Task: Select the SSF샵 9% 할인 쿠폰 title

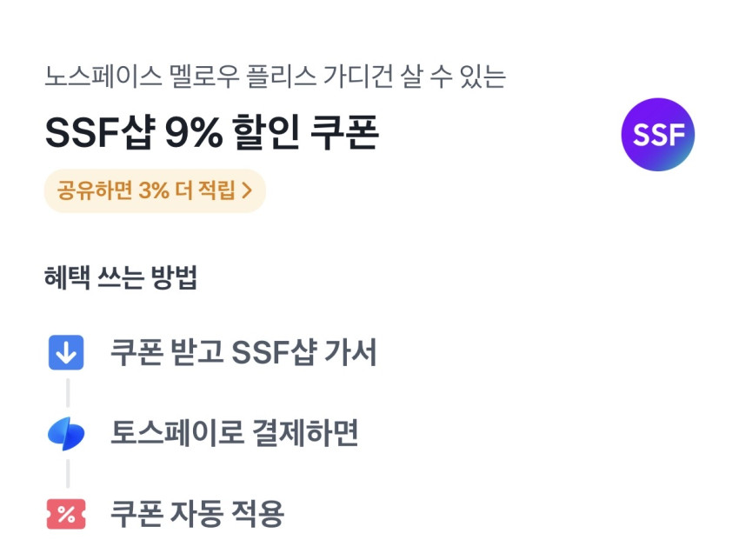Action: [211, 134]
